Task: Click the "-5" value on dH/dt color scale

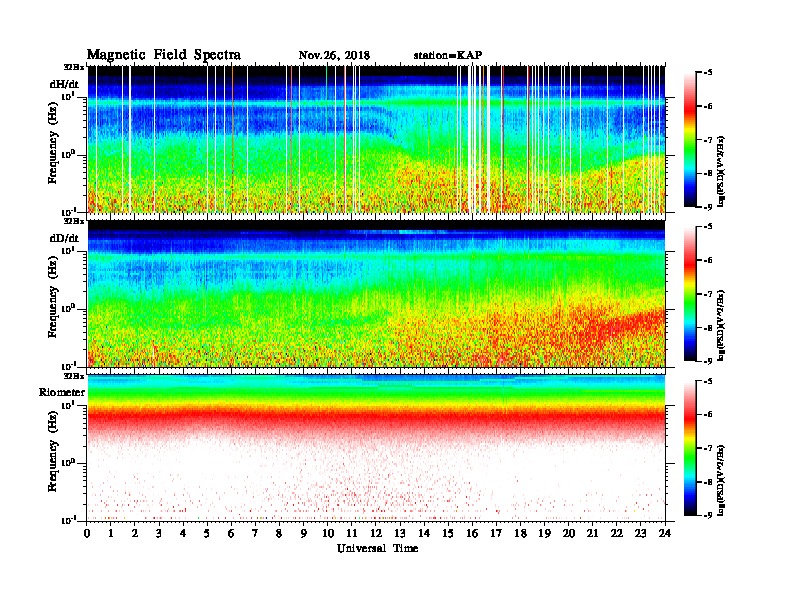Action: click(x=708, y=73)
